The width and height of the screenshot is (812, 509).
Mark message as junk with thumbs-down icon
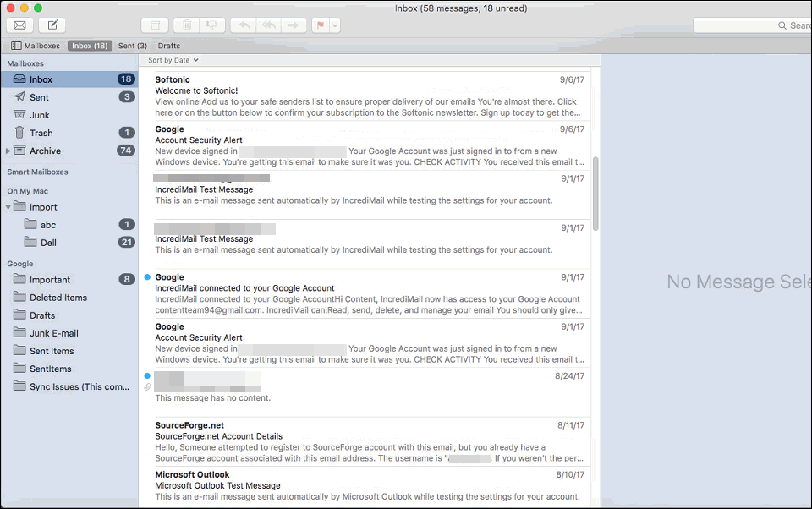[211, 25]
